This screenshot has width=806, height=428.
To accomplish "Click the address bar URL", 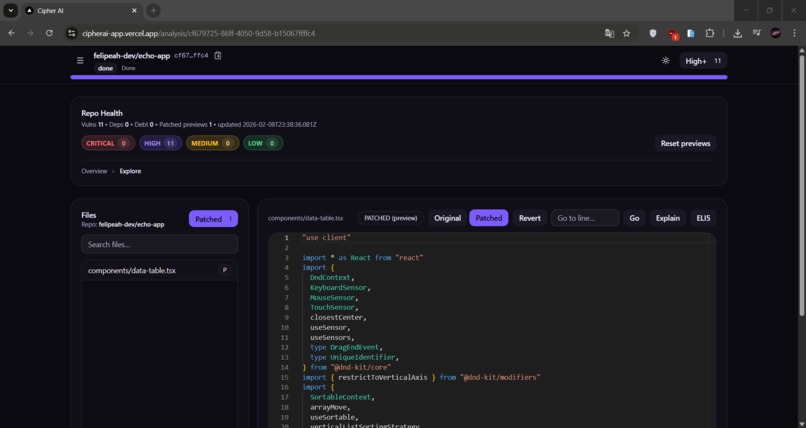I will pos(198,33).
